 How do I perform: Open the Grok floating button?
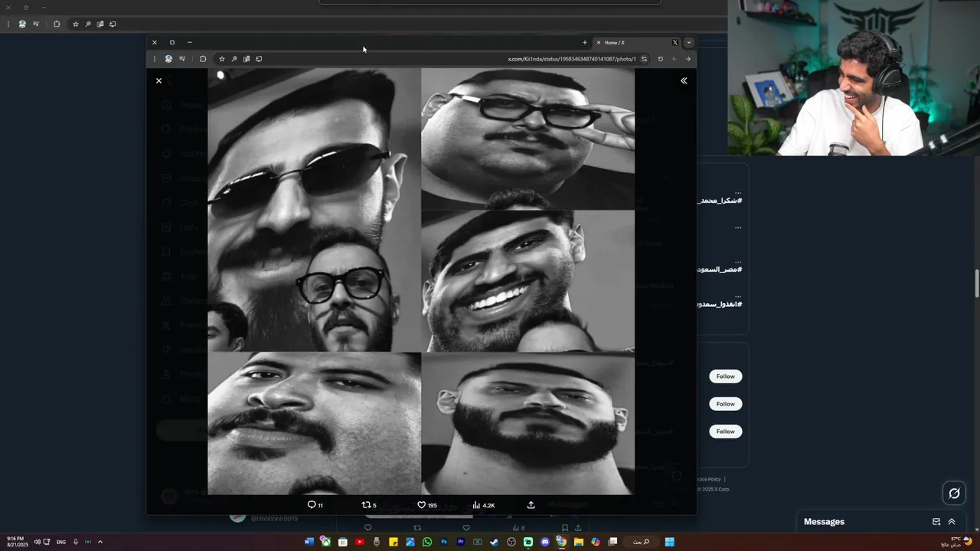954,494
